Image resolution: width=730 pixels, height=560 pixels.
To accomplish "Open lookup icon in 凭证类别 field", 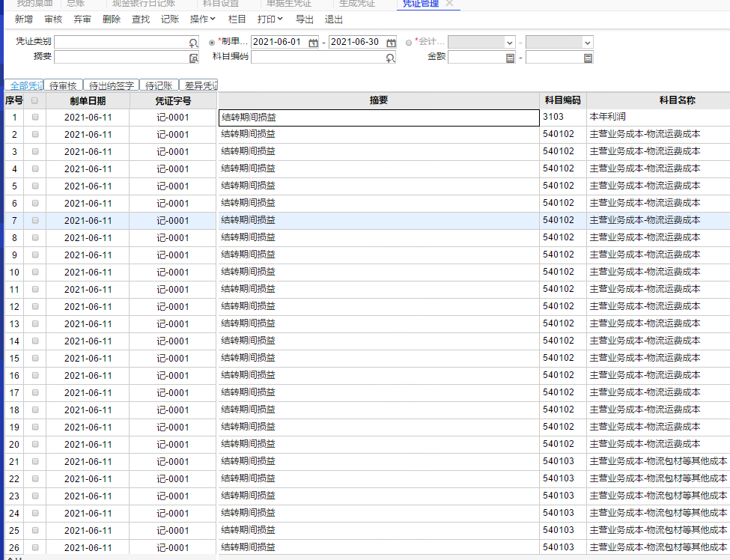I will pos(193,43).
